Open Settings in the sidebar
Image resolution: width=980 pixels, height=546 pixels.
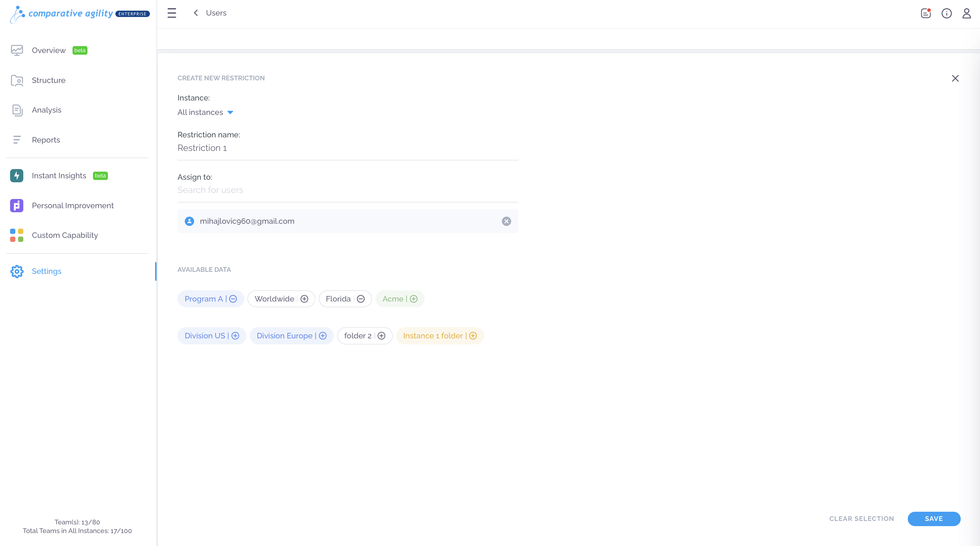pyautogui.click(x=46, y=272)
